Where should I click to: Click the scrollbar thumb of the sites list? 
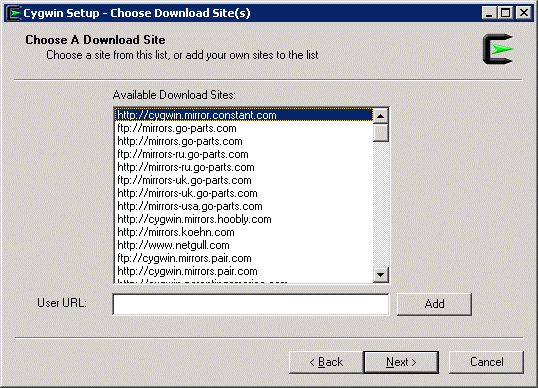(x=381, y=133)
